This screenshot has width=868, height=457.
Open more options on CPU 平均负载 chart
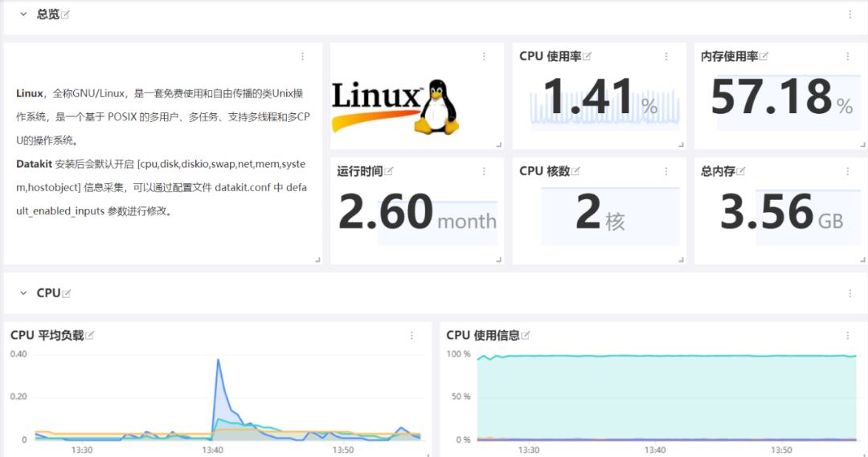click(x=411, y=335)
